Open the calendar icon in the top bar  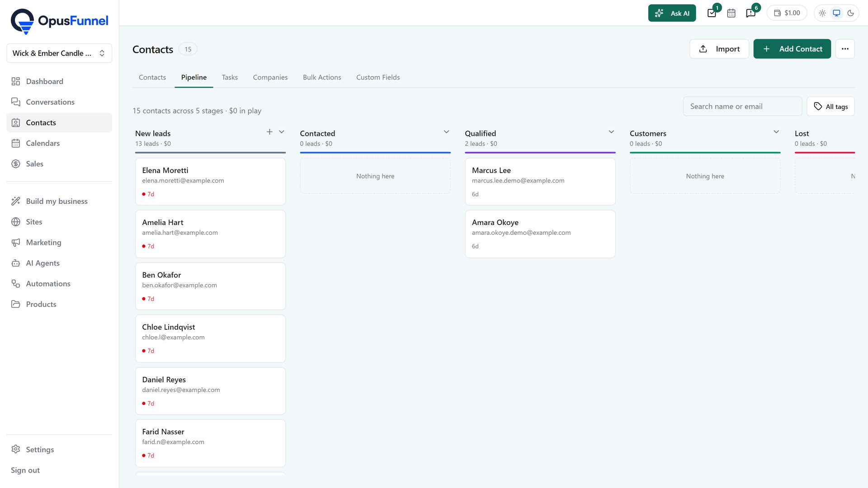tap(731, 13)
